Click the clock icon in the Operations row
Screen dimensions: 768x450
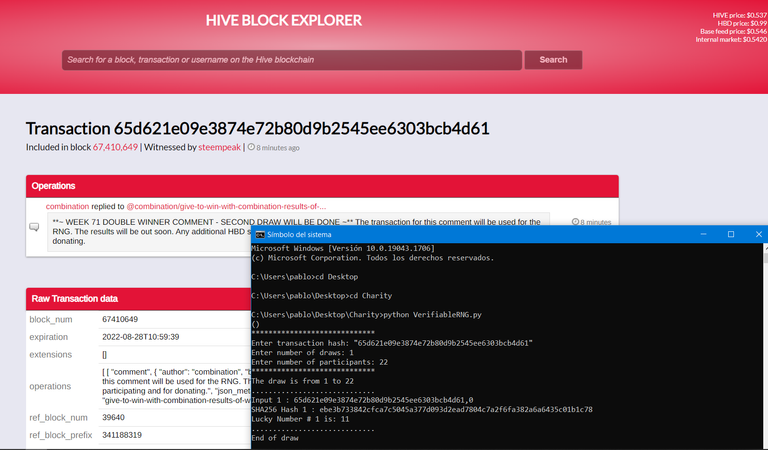[x=576, y=222]
